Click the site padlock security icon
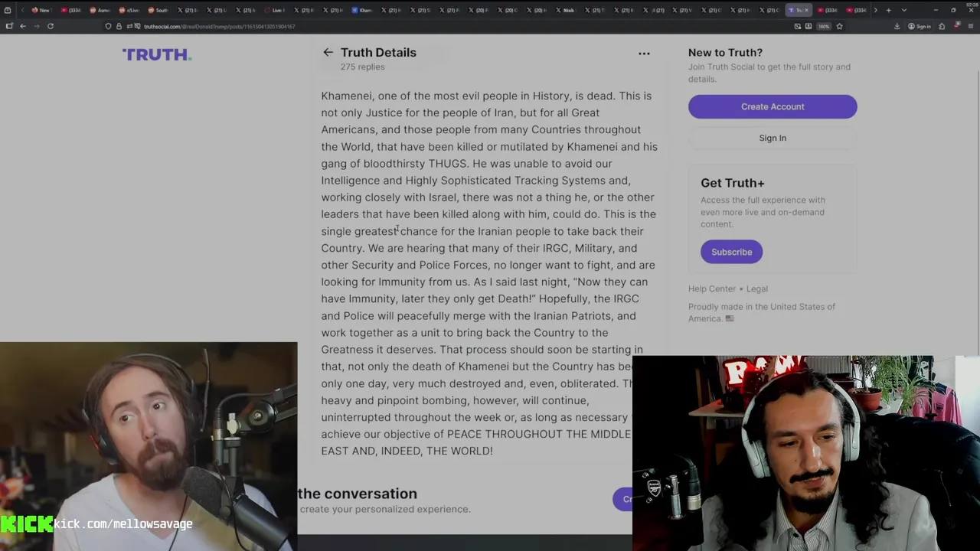Screen dimensions: 980x551 (119, 26)
